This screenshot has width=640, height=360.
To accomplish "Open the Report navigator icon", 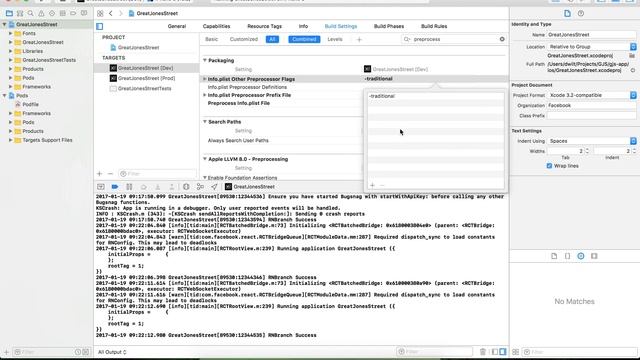I will (84, 13).
